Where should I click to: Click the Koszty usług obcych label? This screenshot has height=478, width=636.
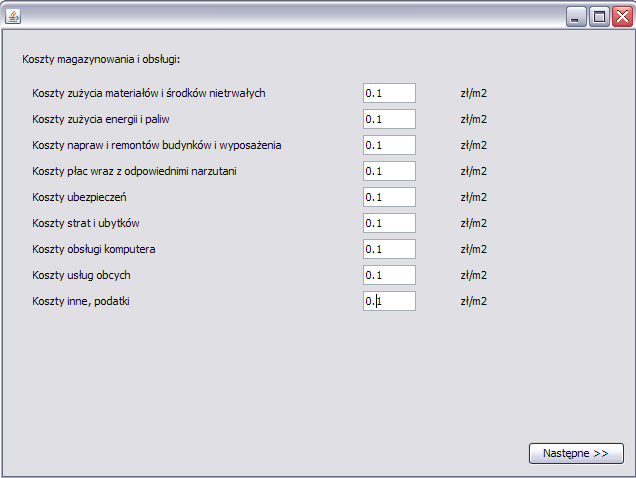[82, 275]
